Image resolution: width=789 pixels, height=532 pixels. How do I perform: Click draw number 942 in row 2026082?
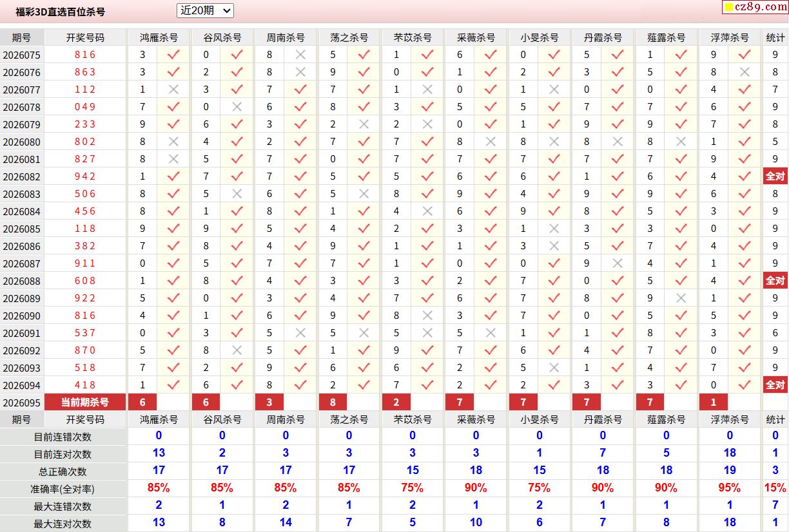85,176
